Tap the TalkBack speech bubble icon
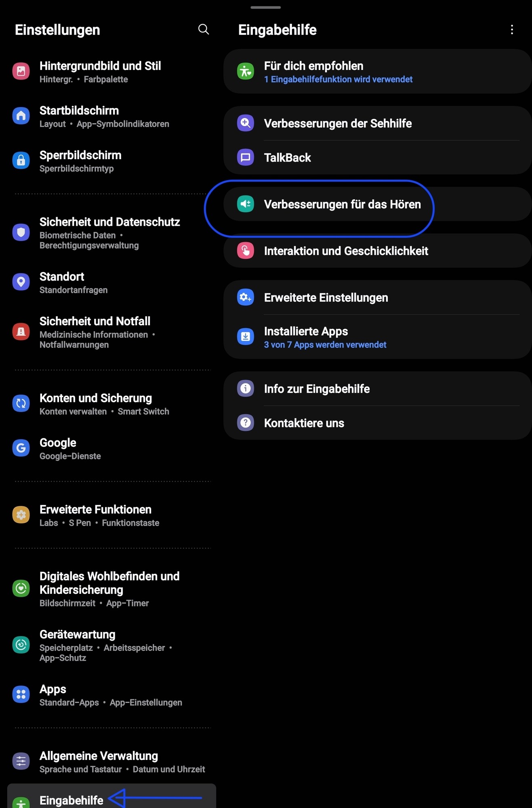 (246, 158)
